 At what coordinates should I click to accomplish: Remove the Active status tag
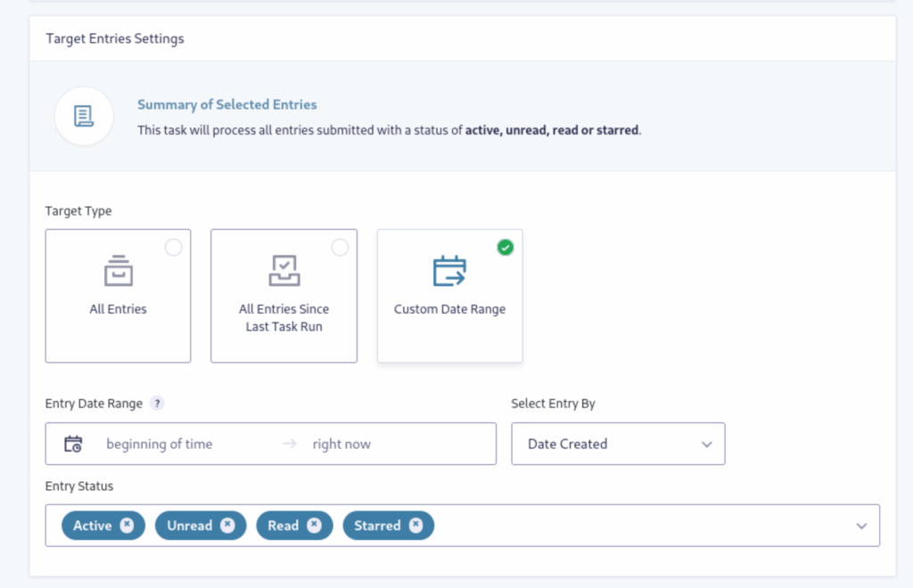(127, 526)
